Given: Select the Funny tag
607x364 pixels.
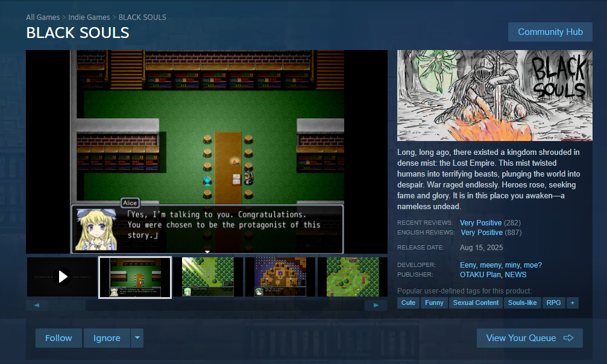Looking at the screenshot, I should [x=434, y=303].
